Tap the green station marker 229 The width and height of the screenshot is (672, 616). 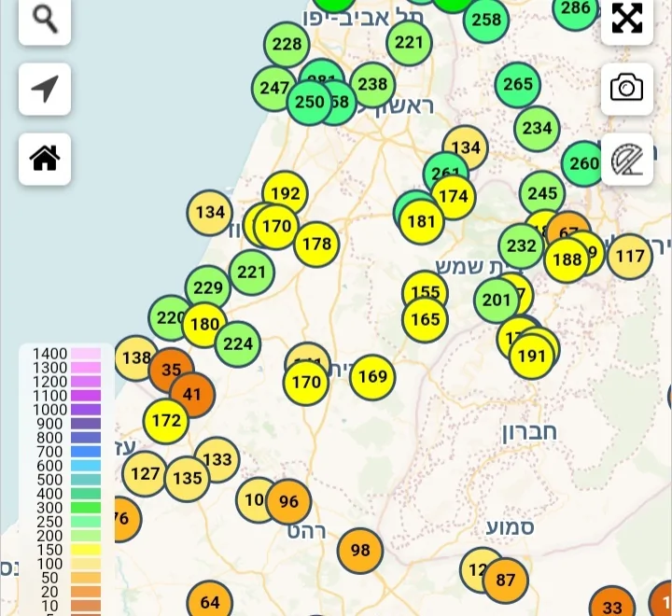pos(207,288)
